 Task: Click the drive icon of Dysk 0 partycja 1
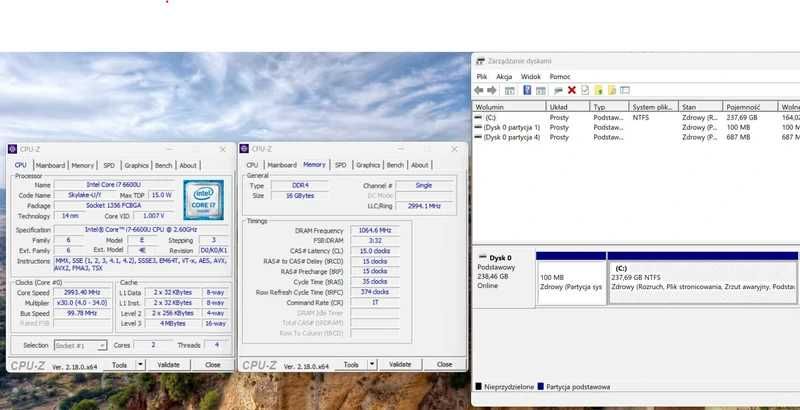[478, 127]
